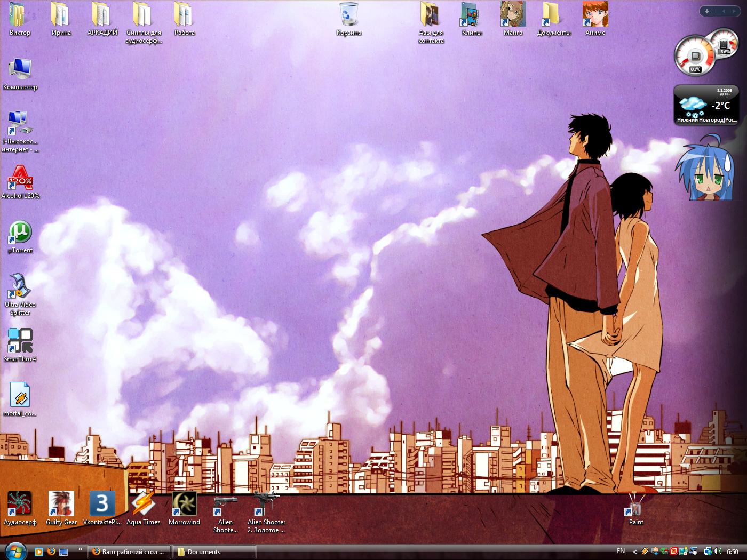Launch the µTorrent desktop shortcut
The width and height of the screenshot is (747, 560).
tap(20, 236)
